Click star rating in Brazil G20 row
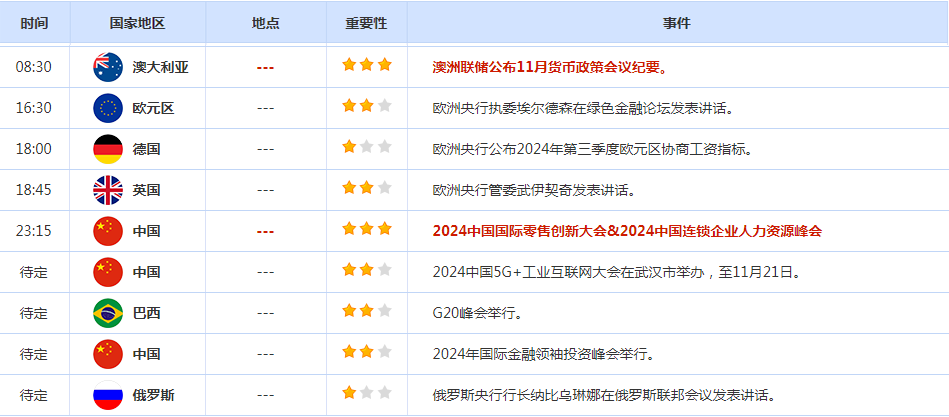Image resolution: width=949 pixels, height=417 pixels. (367, 312)
